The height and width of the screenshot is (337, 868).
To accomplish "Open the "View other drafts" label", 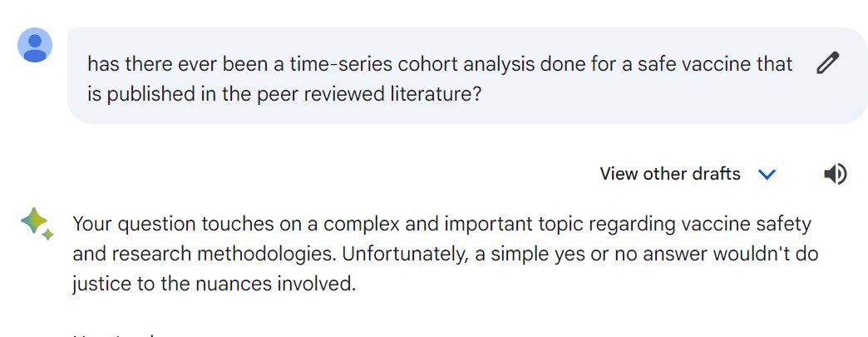I will coord(669,174).
